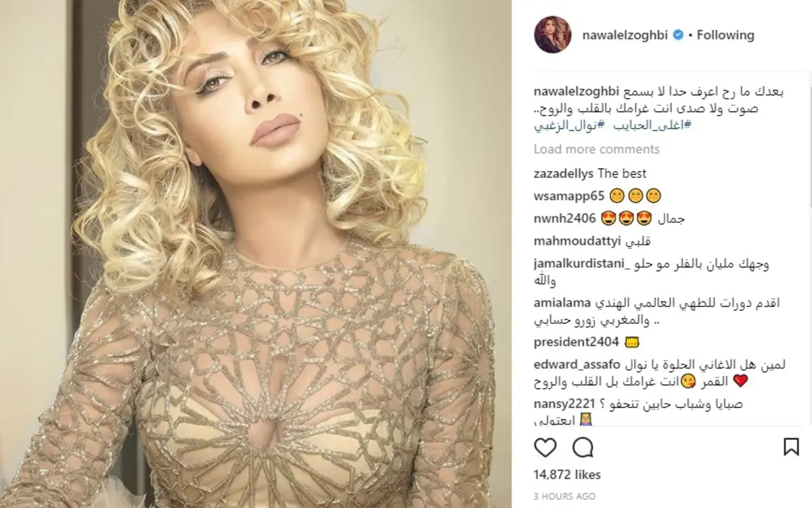812x508 pixels.
Task: Go to mahmoudattyi's profile
Action: point(573,241)
